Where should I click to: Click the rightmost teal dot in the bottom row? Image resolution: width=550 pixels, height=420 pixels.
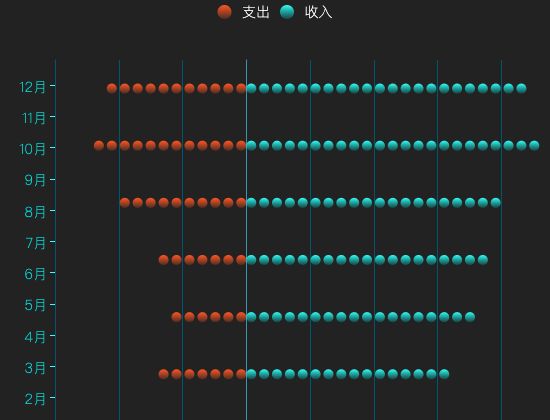click(x=444, y=374)
